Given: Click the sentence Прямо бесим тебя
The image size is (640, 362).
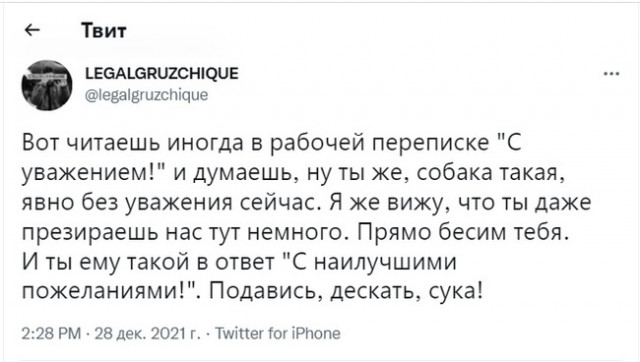Looking at the screenshot, I should pos(463,232).
